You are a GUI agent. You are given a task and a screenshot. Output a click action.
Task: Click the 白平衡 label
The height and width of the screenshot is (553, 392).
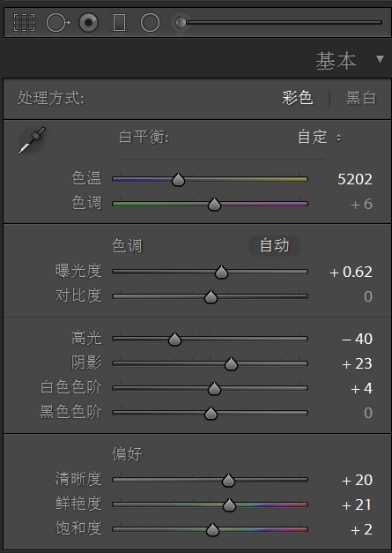144,137
